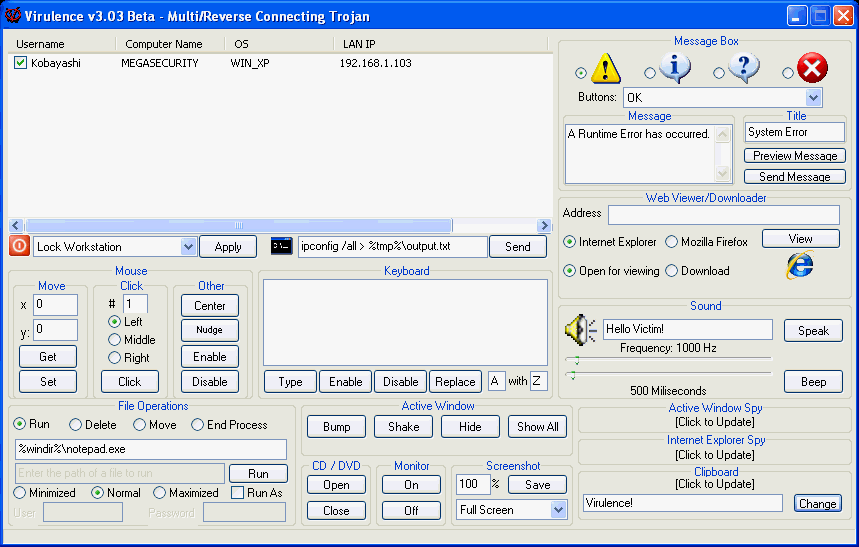This screenshot has height=547, width=859.
Task: Select the yellow warning triangle message icon
Action: (606, 69)
